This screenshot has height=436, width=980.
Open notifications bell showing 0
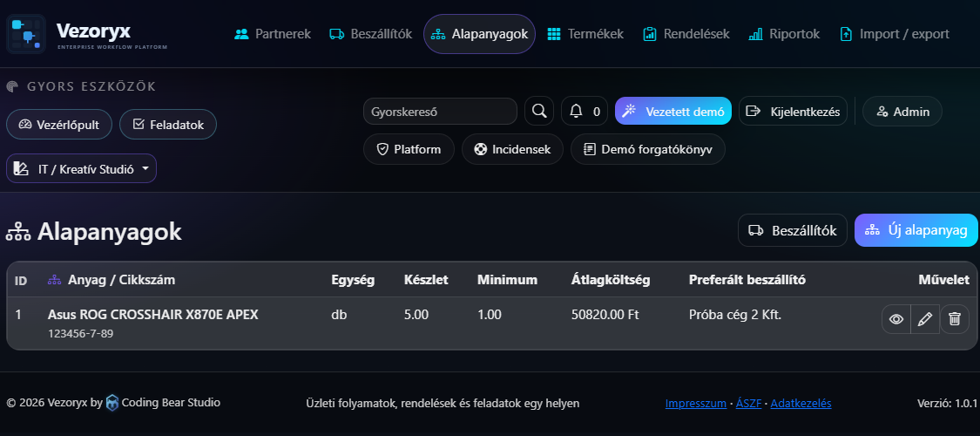click(585, 111)
